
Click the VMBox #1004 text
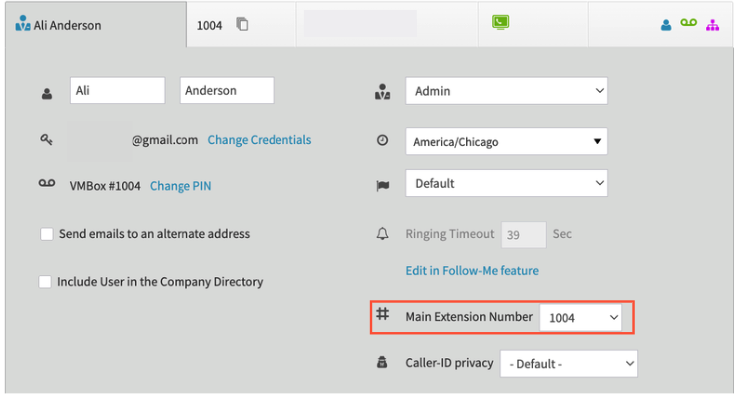(x=105, y=186)
